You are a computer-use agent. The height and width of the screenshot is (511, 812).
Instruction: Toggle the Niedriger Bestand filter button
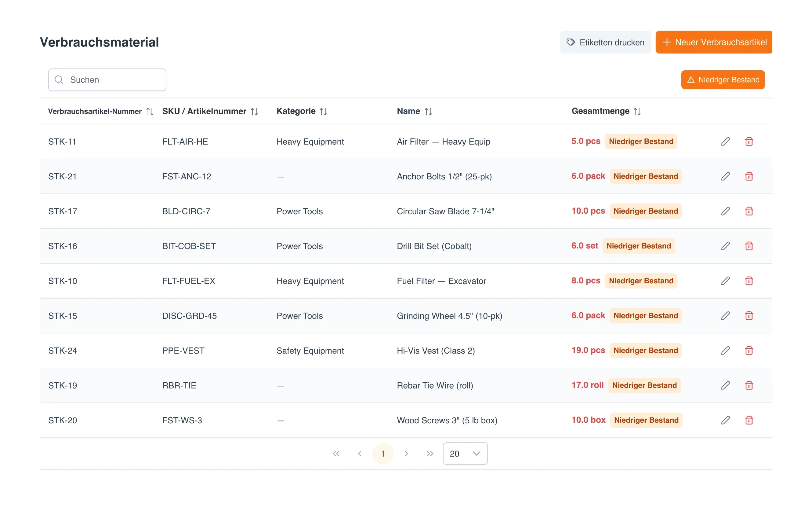point(723,80)
